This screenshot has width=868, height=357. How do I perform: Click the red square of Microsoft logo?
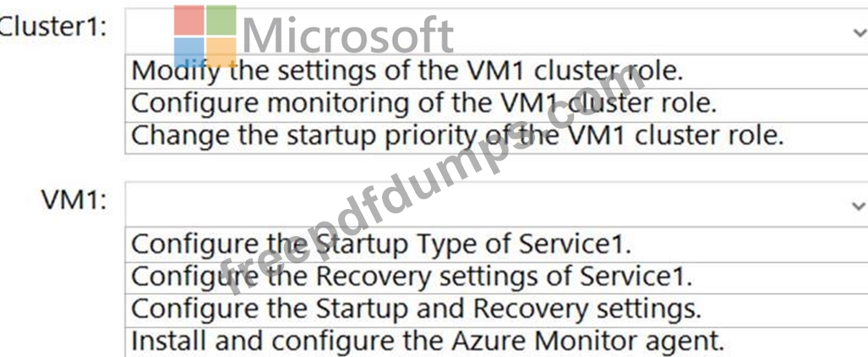(x=188, y=20)
